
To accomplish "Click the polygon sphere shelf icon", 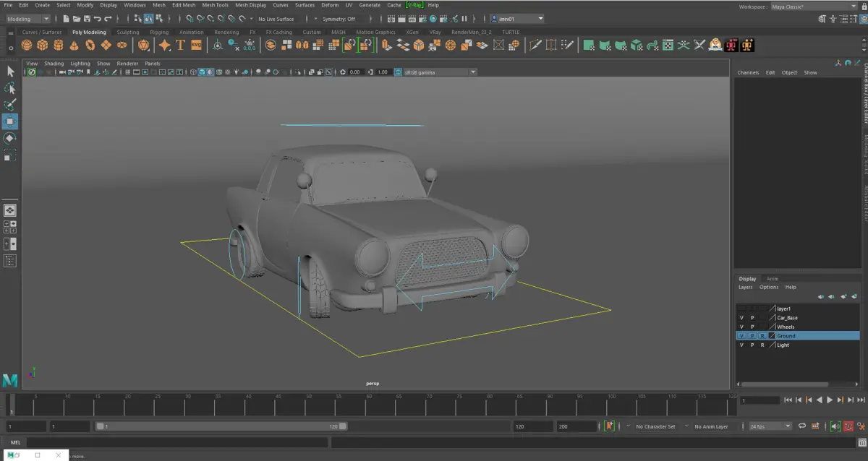I will tap(27, 45).
